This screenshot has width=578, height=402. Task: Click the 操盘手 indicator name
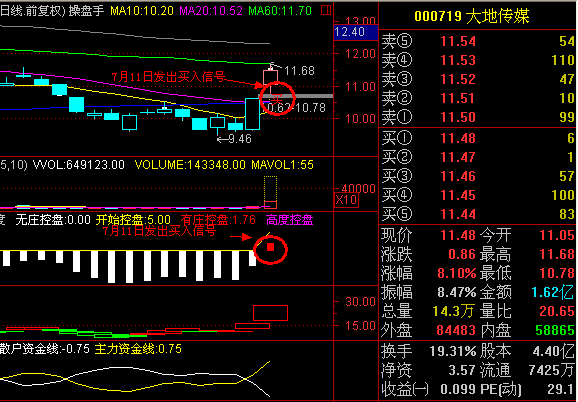86,10
